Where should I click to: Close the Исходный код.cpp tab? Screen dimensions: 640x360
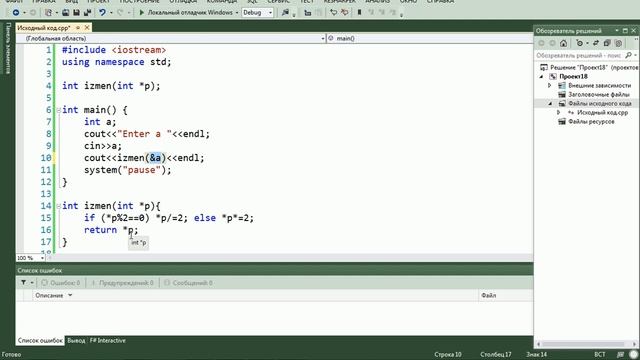coord(87,28)
